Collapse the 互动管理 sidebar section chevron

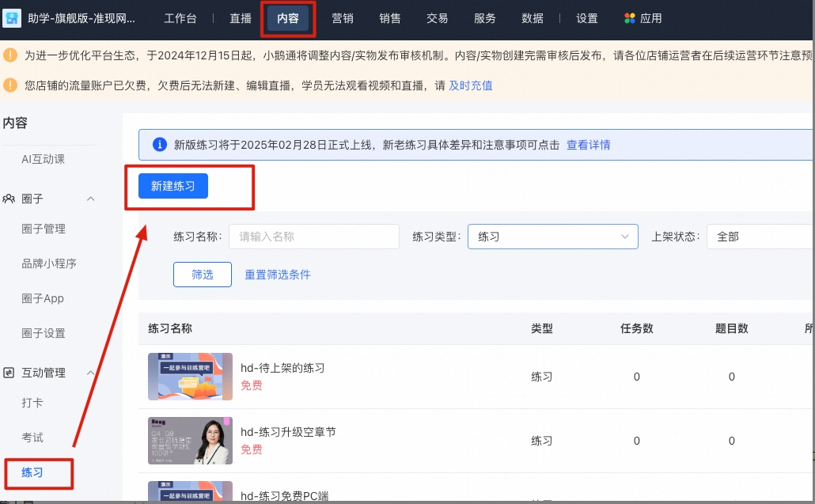pyautogui.click(x=91, y=372)
